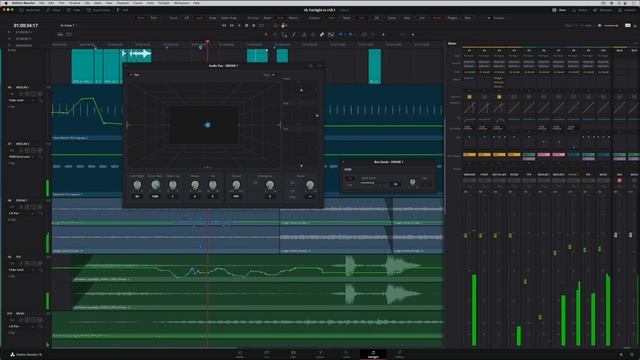
Task: Adjust the Send Level slider in Bus Sends
Action: 373,183
